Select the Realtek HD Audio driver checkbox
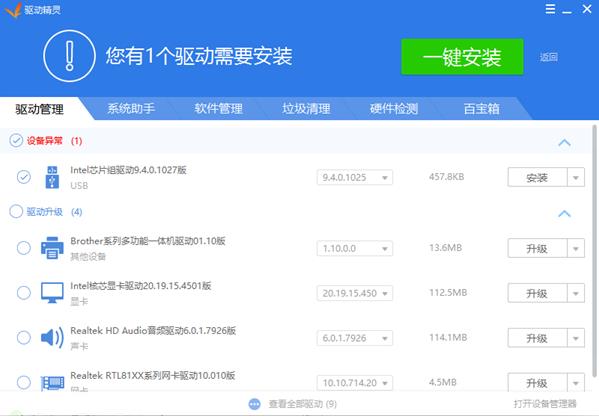This screenshot has height=416, width=599. [24, 337]
